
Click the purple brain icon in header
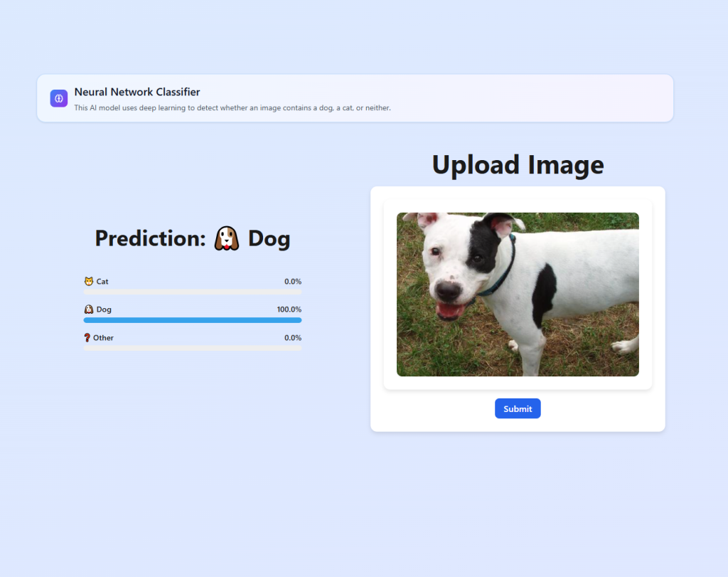tap(59, 98)
